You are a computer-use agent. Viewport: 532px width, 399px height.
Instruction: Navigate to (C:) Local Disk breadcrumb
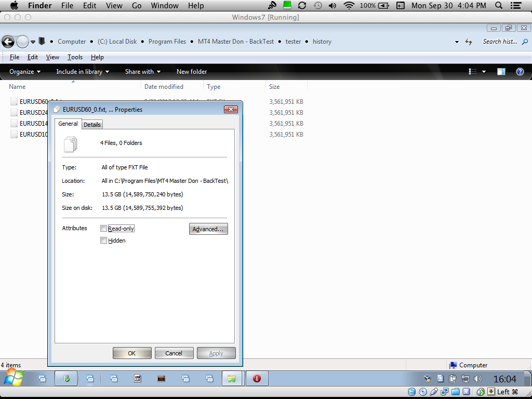117,42
